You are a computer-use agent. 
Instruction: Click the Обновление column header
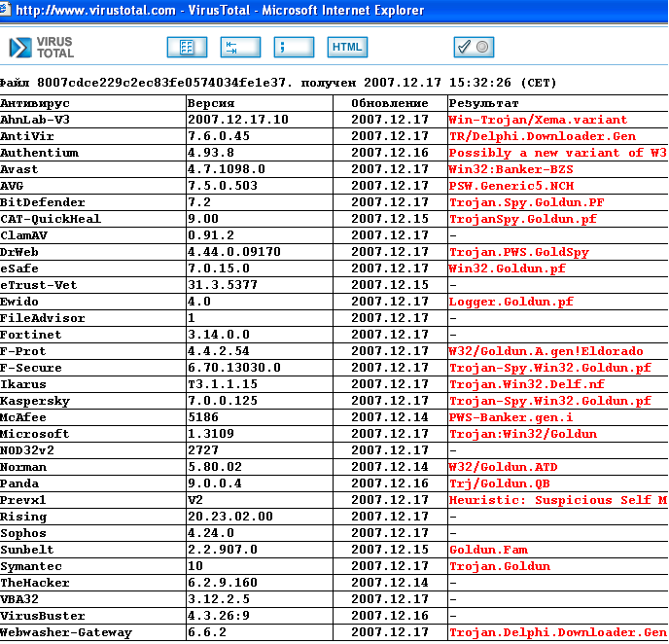pyautogui.click(x=390, y=103)
